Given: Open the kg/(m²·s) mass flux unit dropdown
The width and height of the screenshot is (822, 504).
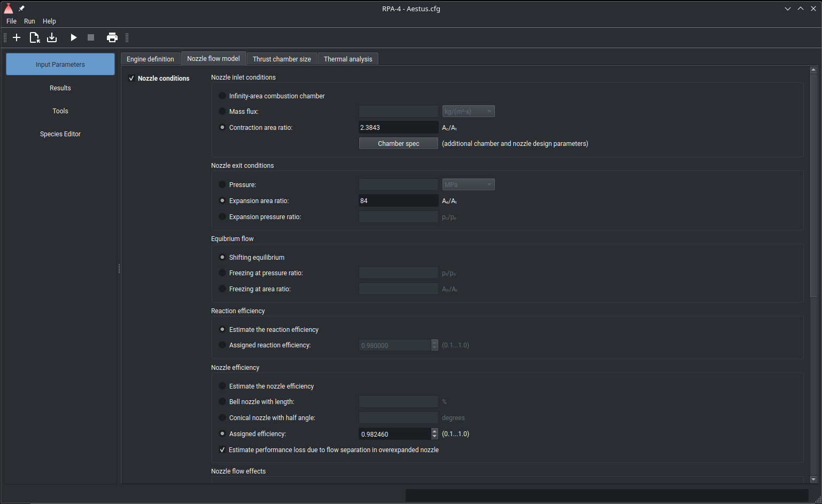Looking at the screenshot, I should coord(468,112).
